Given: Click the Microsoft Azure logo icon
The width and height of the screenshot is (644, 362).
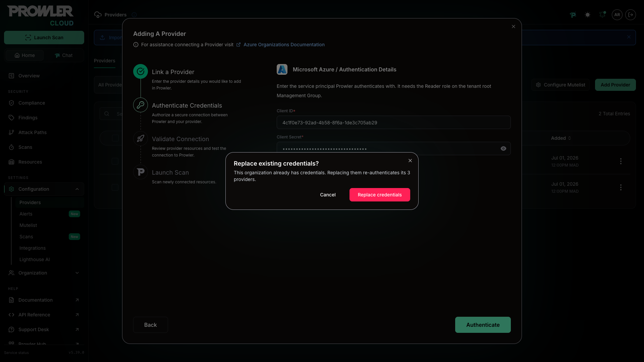Looking at the screenshot, I should click(282, 69).
